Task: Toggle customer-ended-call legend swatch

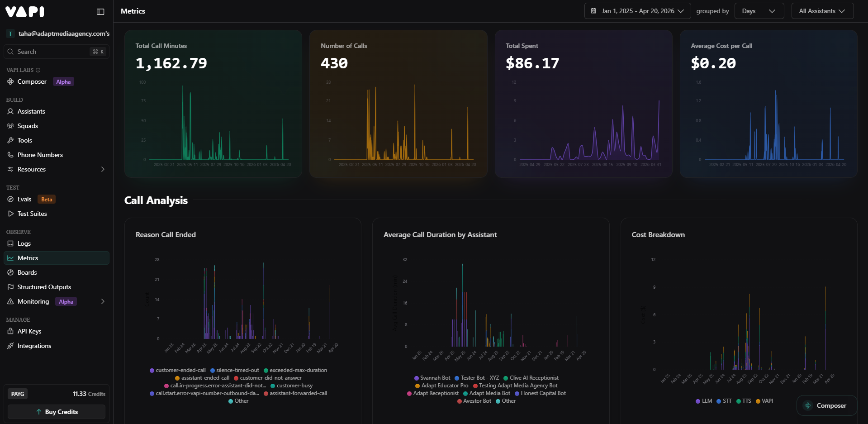Action: (152, 370)
